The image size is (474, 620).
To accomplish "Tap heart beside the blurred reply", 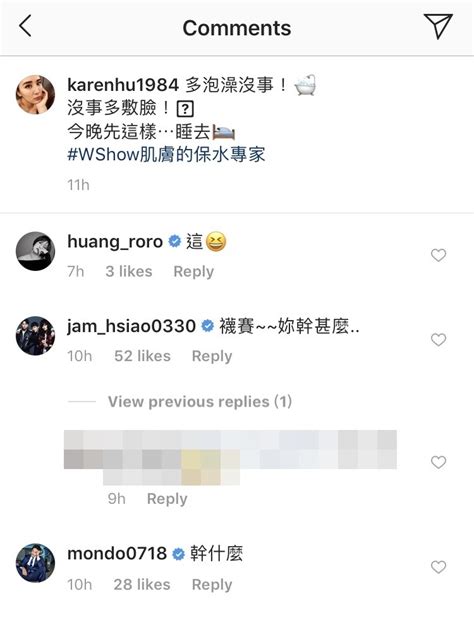I will (x=438, y=462).
